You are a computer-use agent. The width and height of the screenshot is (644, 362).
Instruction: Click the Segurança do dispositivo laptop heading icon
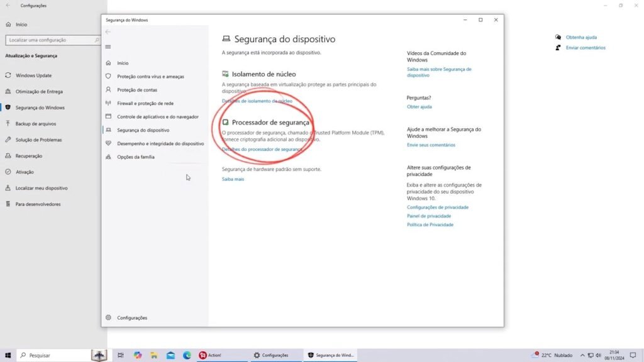(226, 38)
